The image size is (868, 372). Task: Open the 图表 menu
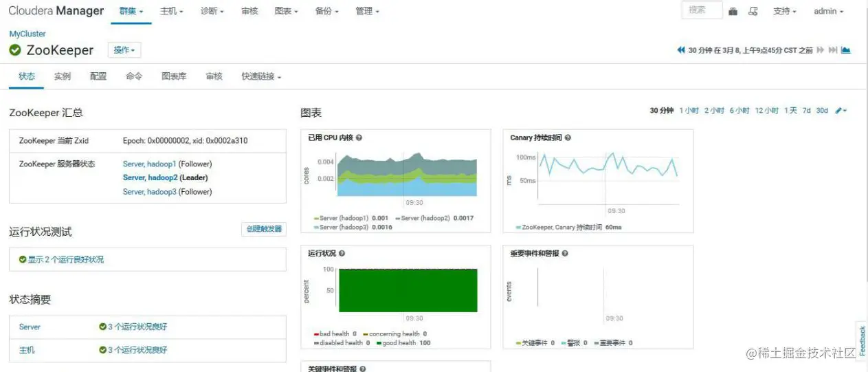click(x=286, y=11)
